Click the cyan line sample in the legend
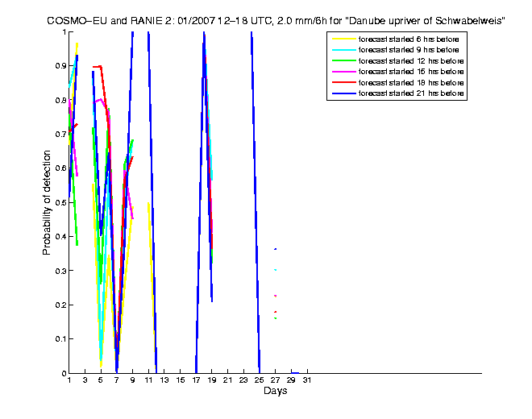This screenshot has height=419, width=532. click(x=343, y=50)
